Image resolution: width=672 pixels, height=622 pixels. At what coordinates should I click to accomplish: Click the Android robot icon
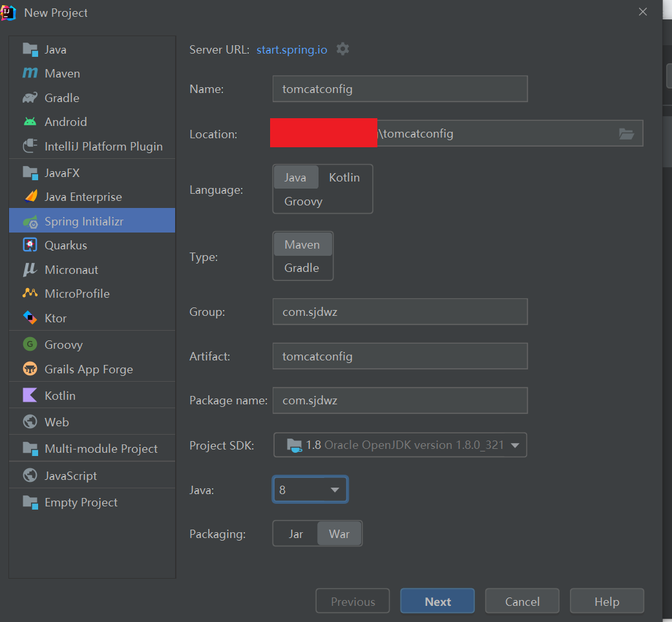[30, 121]
